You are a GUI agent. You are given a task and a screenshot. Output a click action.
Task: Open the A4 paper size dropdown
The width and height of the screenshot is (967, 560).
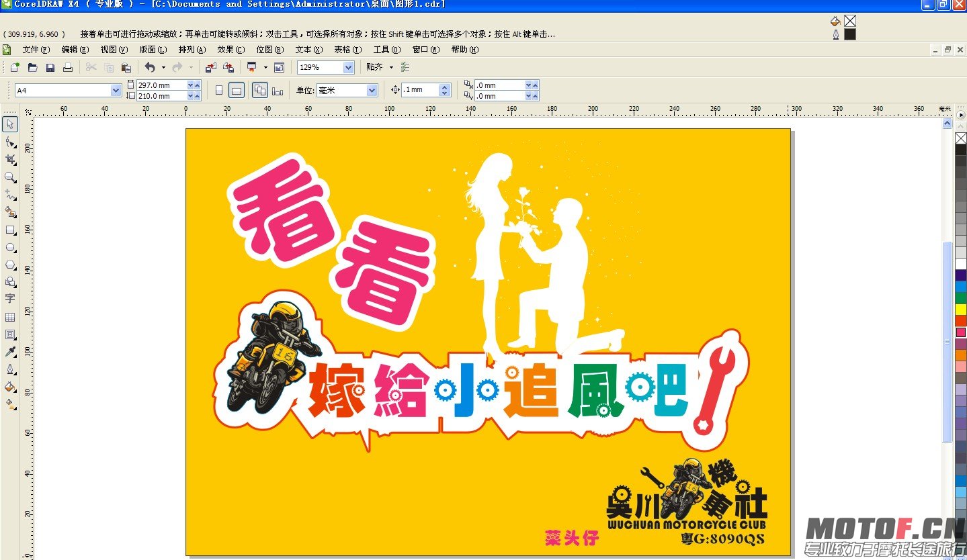click(x=116, y=91)
